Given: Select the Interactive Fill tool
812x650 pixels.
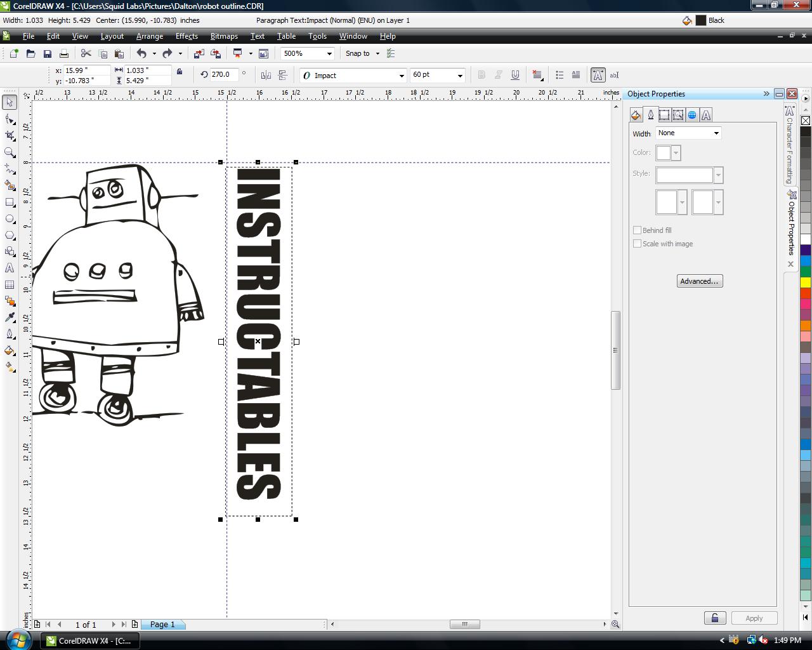Looking at the screenshot, I should coord(10,367).
